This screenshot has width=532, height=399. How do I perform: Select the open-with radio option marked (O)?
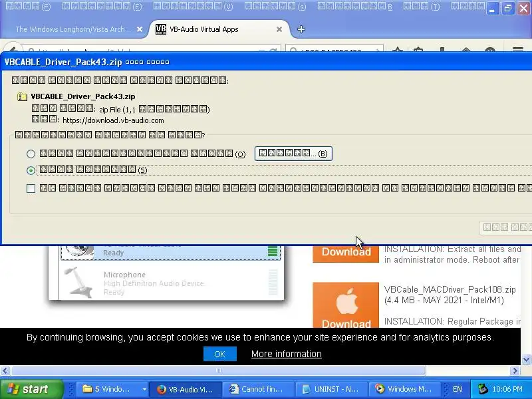pos(31,154)
